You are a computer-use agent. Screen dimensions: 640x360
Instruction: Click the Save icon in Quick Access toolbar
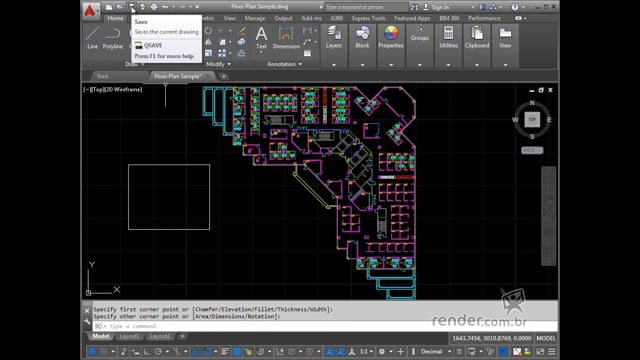(x=131, y=7)
